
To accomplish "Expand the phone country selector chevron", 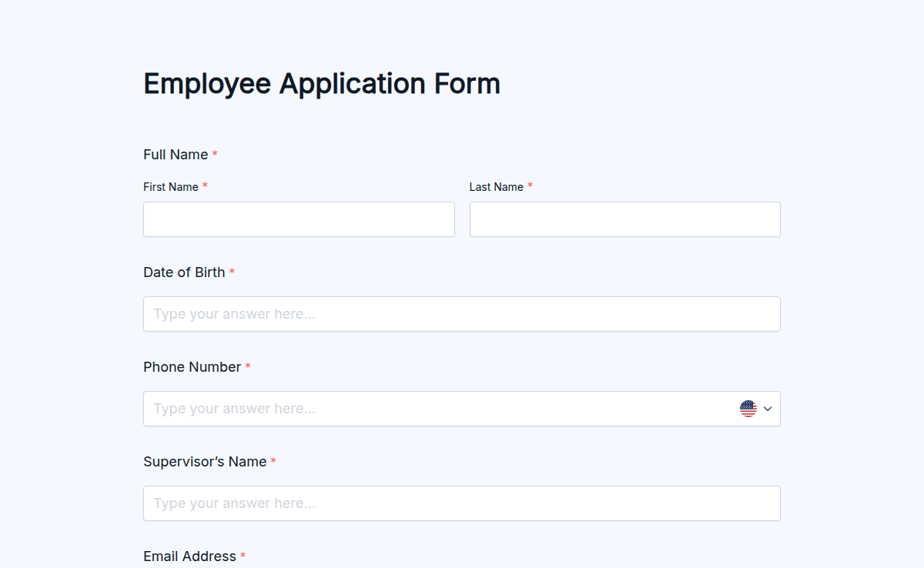I will tap(767, 409).
